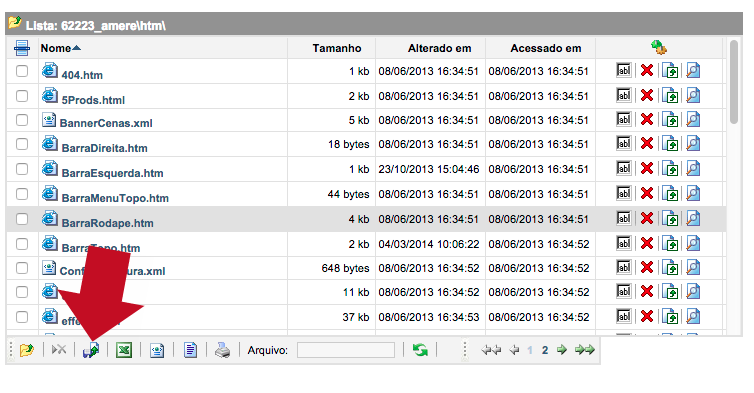Preview BannerCenas.xml with magnifier icon

pyautogui.click(x=693, y=119)
